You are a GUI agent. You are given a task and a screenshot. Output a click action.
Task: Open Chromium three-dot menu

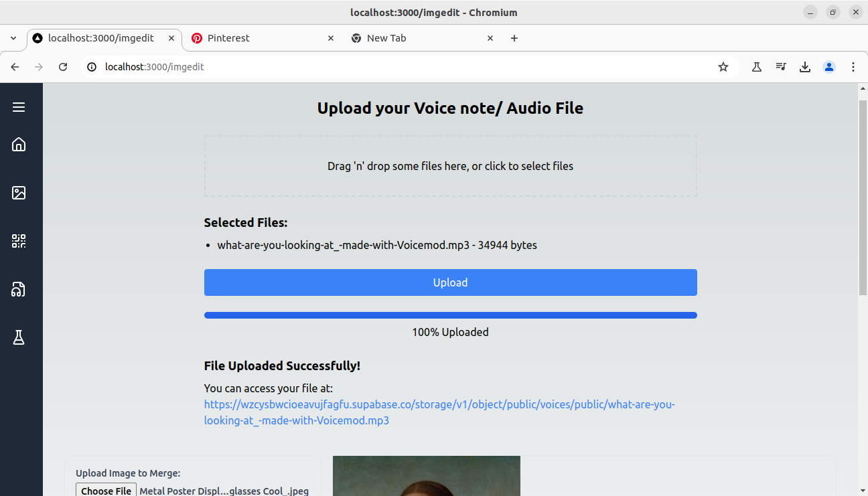click(x=853, y=67)
